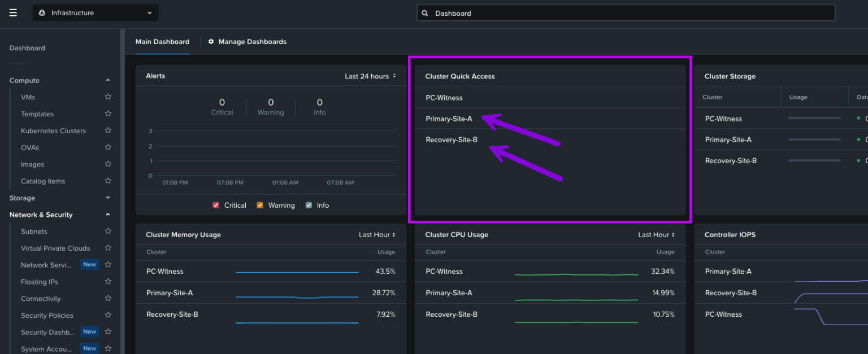Favorite VMs using its star icon
The image size is (868, 354).
pos(107,97)
